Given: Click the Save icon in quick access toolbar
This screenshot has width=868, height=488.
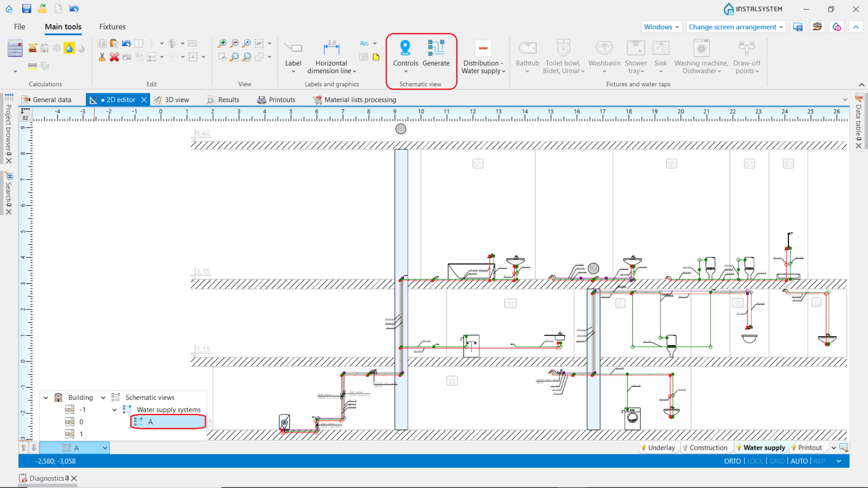Looking at the screenshot, I should point(26,8).
